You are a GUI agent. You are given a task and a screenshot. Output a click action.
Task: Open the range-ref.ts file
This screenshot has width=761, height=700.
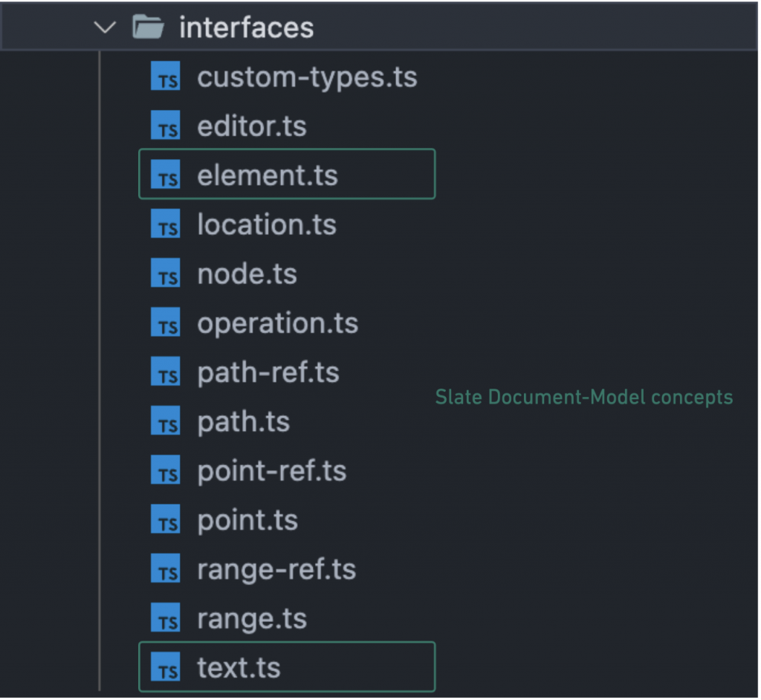coord(276,569)
